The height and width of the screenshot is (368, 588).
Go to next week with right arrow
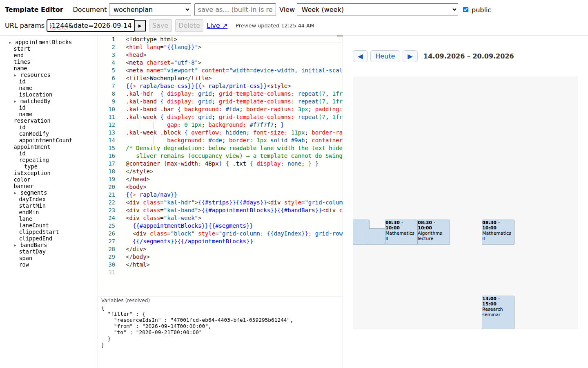pos(410,56)
